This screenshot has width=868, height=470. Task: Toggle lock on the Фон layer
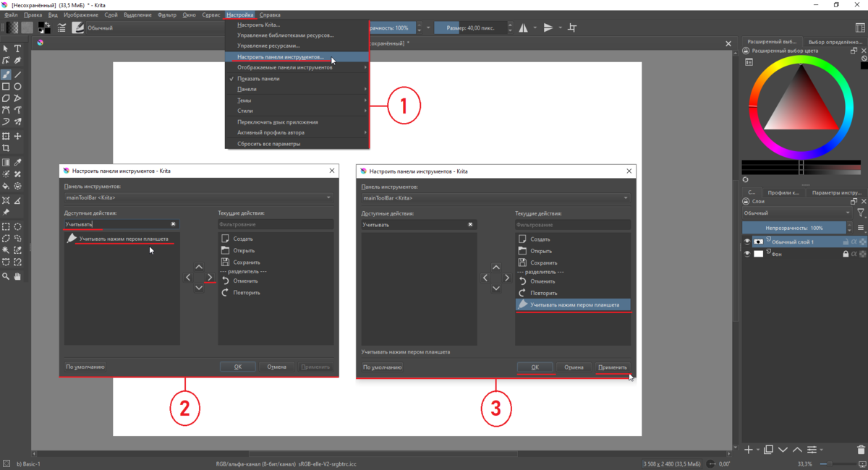click(x=845, y=254)
